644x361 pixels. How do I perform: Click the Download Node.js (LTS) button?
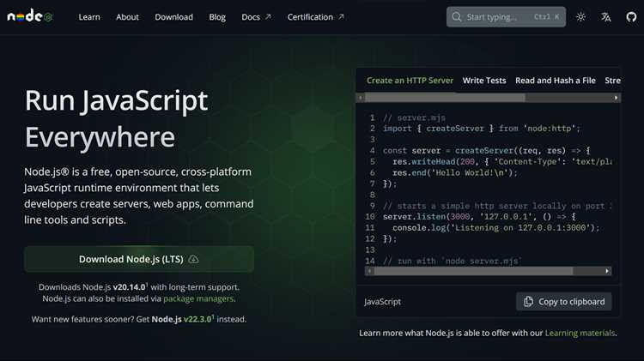[139, 259]
